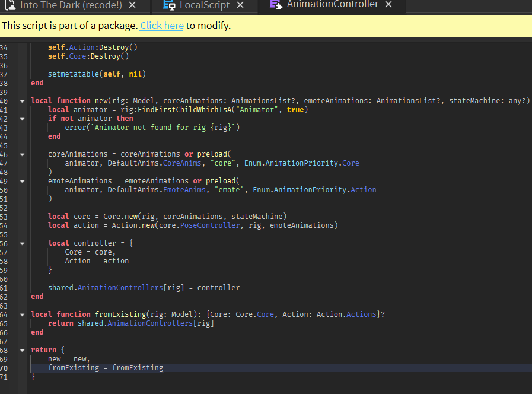Click the highlighted fromExisting line 70
Image resolution: width=532 pixels, height=394 pixels.
(106, 367)
